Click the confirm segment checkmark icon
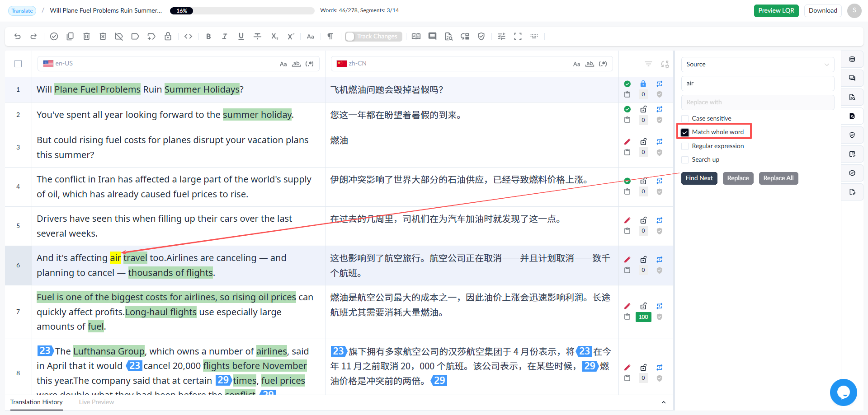Screen dimensions: 868x415 (54, 37)
